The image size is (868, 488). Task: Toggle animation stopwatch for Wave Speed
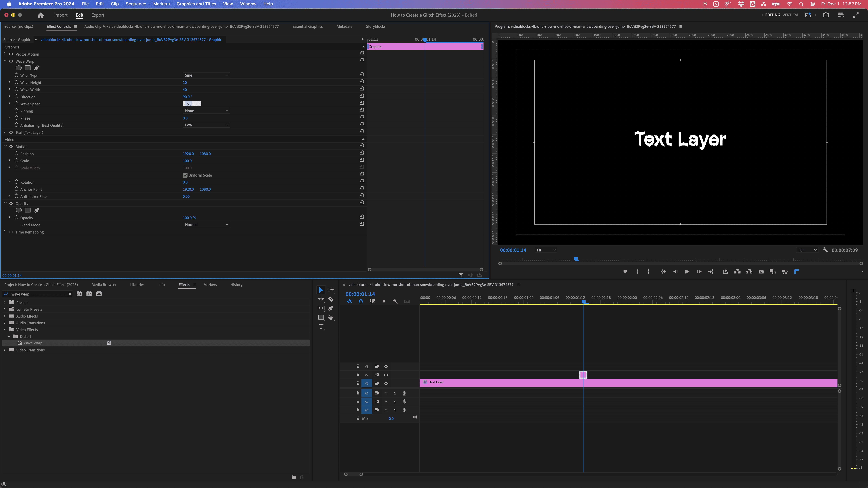tap(16, 103)
